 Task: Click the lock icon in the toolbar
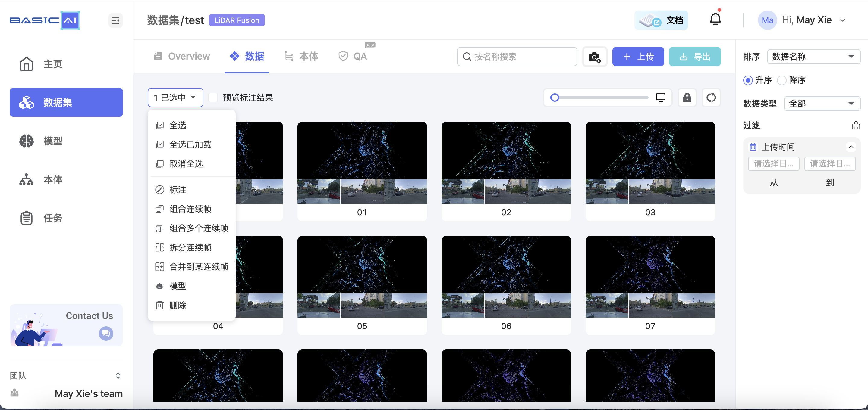click(687, 98)
